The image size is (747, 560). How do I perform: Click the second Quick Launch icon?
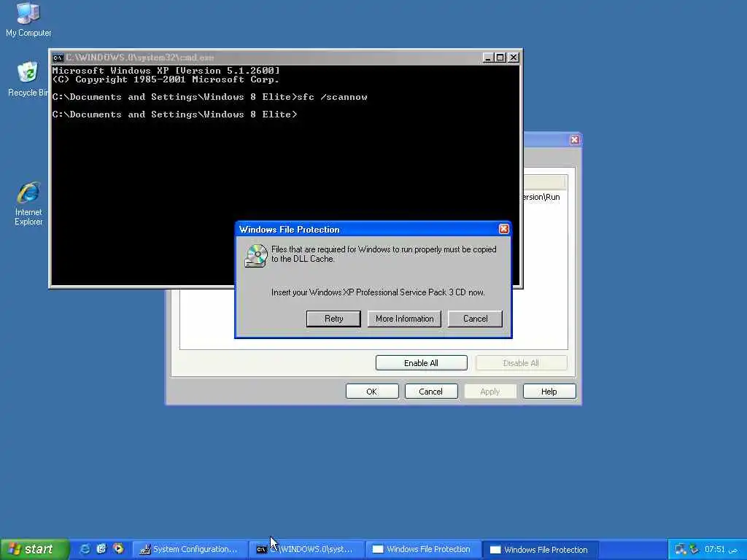tap(101, 548)
